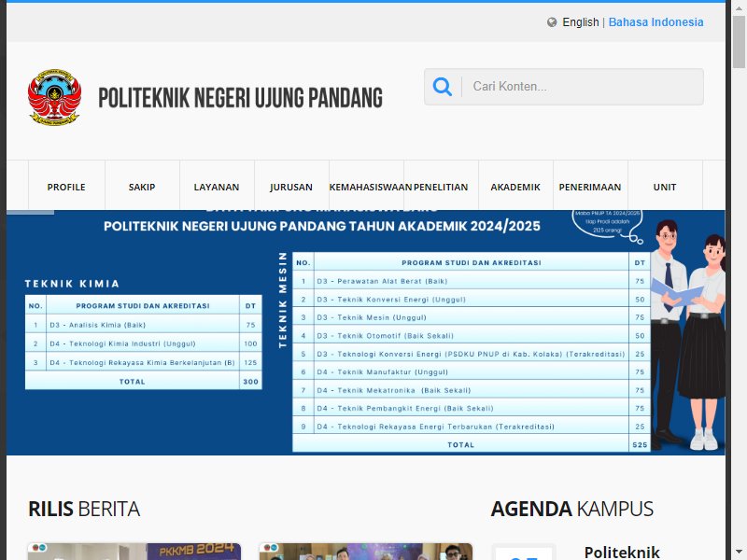Open the SAKIP menu
Viewport: 747px width, 560px height.
pos(142,187)
